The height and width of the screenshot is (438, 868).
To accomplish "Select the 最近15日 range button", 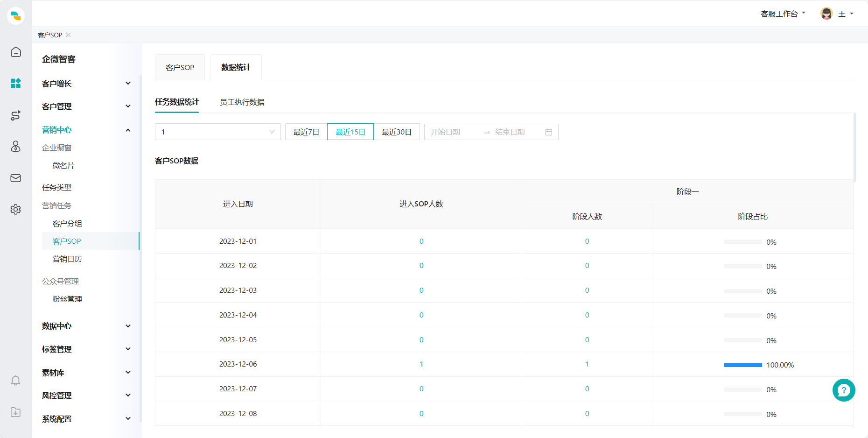I will [x=350, y=132].
